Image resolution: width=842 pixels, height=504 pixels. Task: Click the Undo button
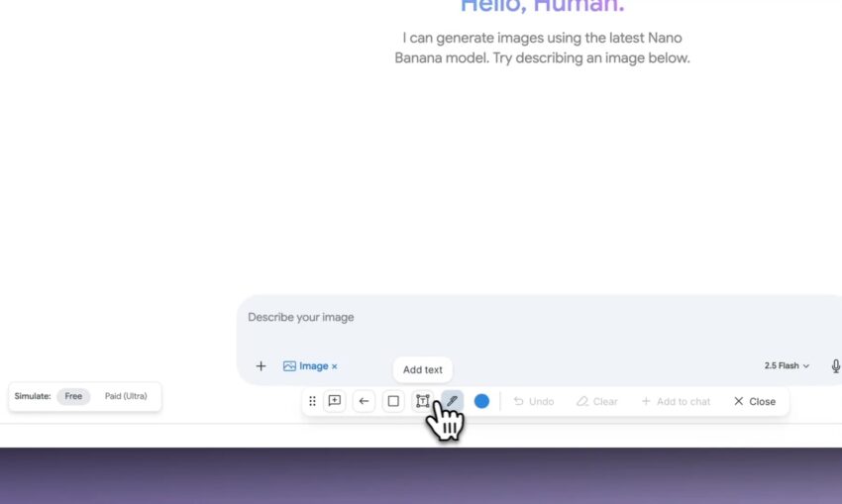[534, 401]
